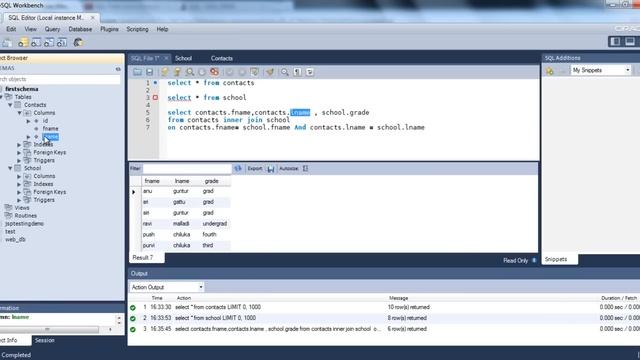Image resolution: width=640 pixels, height=360 pixels.
Task: Click leftmost icon in main toolbar
Action: pyautogui.click(x=7, y=42)
